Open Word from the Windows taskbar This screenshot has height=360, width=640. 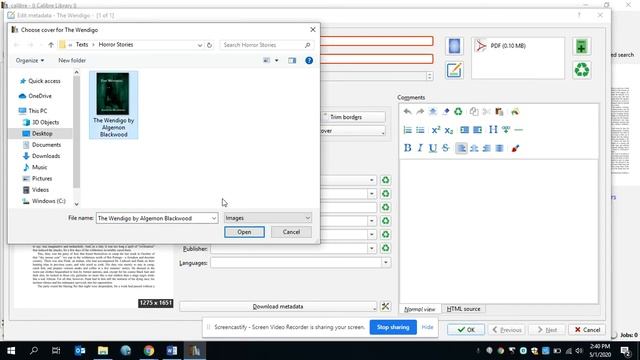click(172, 350)
